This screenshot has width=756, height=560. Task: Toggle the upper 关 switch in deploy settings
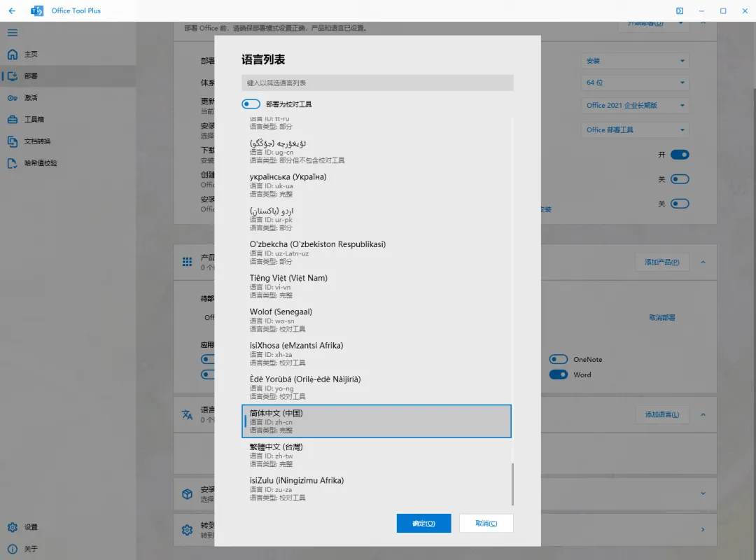pyautogui.click(x=680, y=179)
